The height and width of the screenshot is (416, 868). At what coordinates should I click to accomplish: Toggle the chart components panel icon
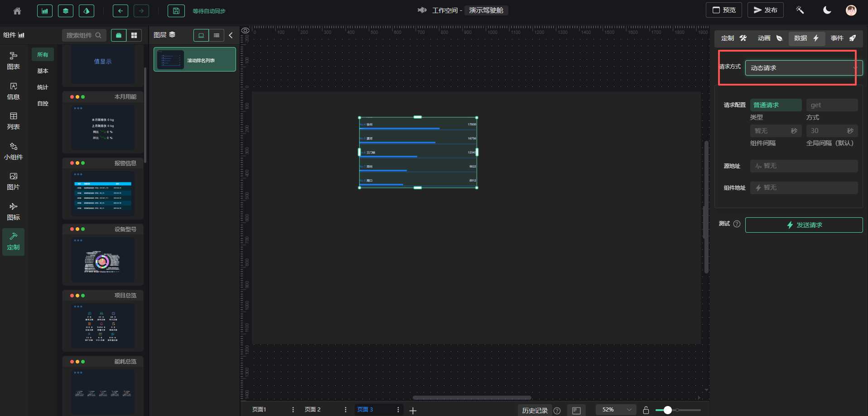click(x=45, y=11)
